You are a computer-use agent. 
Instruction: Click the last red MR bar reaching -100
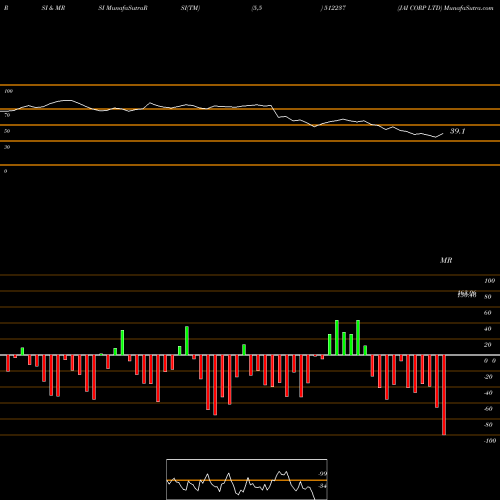pyautogui.click(x=444, y=395)
